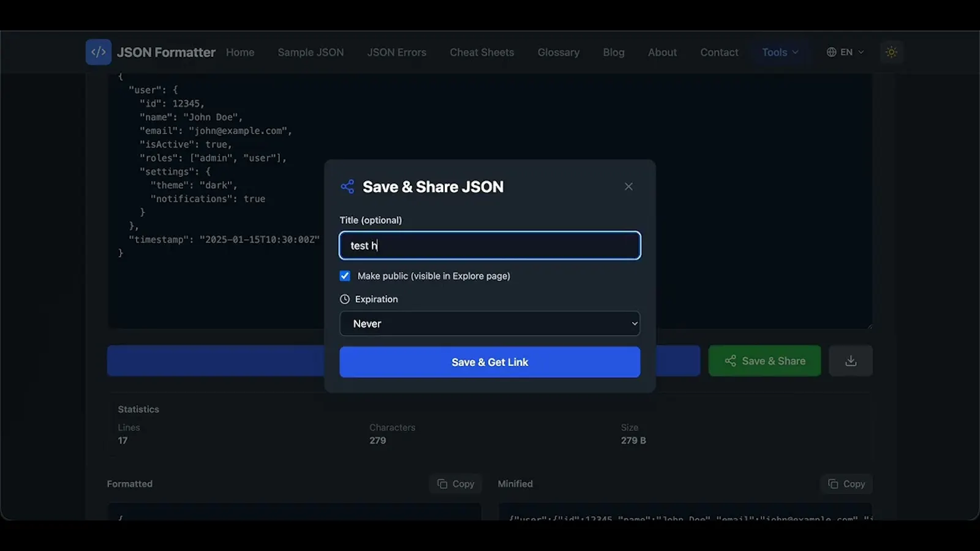Open the About page
The height and width of the screenshot is (551, 980).
[663, 52]
